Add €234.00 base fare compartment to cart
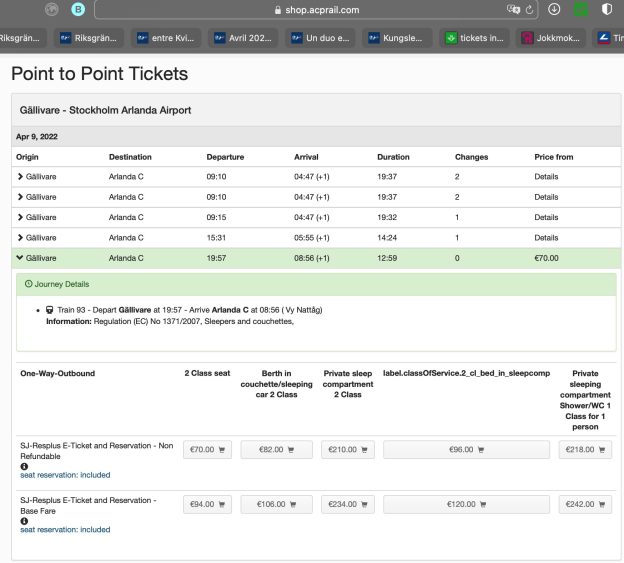624x563 pixels. click(x=348, y=504)
